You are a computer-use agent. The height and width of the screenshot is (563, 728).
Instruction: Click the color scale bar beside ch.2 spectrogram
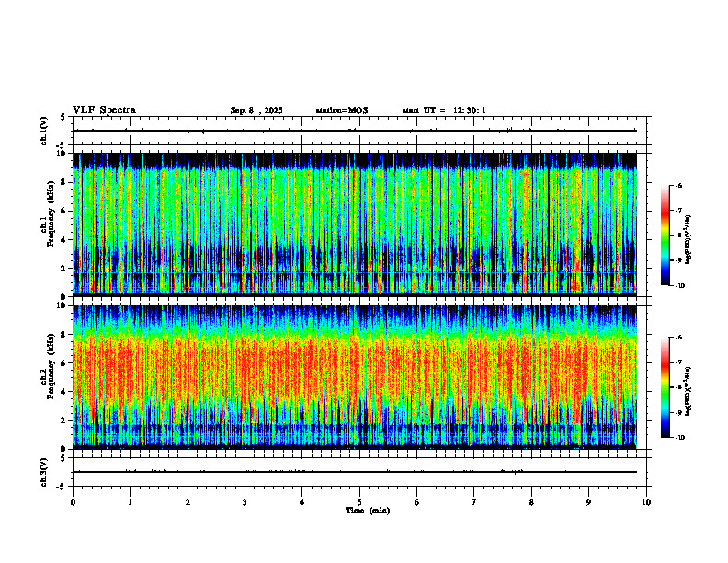(665, 387)
